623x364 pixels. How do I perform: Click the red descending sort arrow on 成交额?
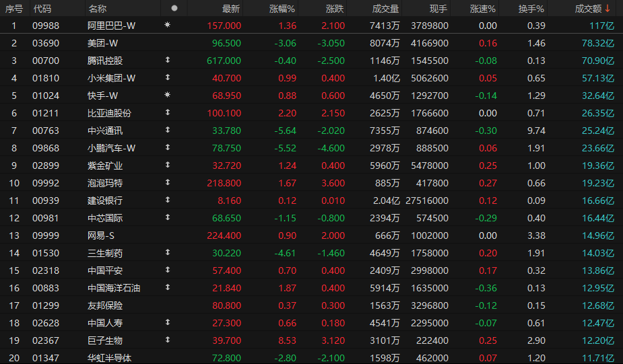pyautogui.click(x=608, y=8)
